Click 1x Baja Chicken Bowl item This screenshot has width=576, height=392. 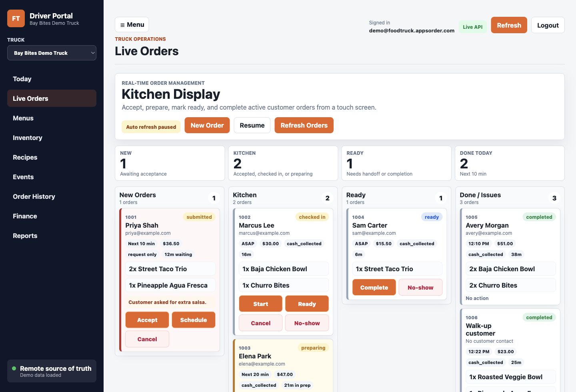click(x=284, y=269)
